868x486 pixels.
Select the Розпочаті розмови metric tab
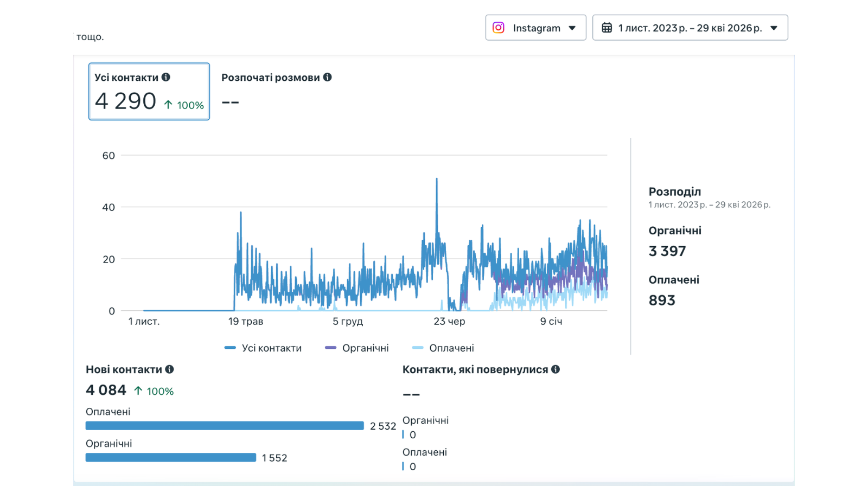click(276, 90)
